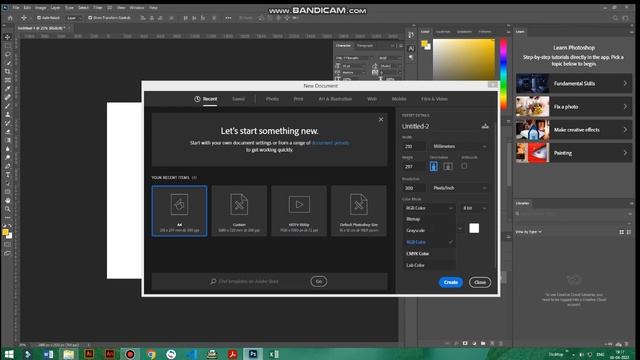Open Excel from the taskbar
Image resolution: width=640 pixels, height=360 pixels.
coord(273,354)
